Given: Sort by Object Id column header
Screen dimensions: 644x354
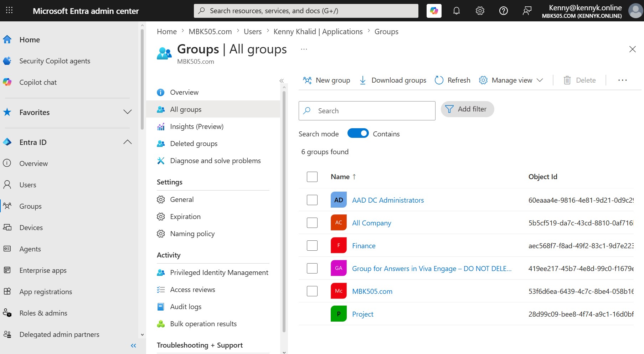Looking at the screenshot, I should (x=542, y=177).
